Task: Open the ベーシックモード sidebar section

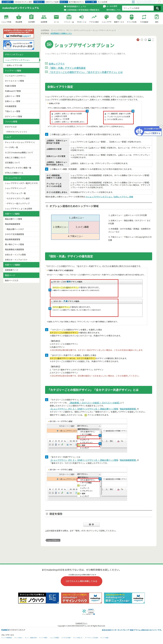Action: pyautogui.click(x=21, y=178)
